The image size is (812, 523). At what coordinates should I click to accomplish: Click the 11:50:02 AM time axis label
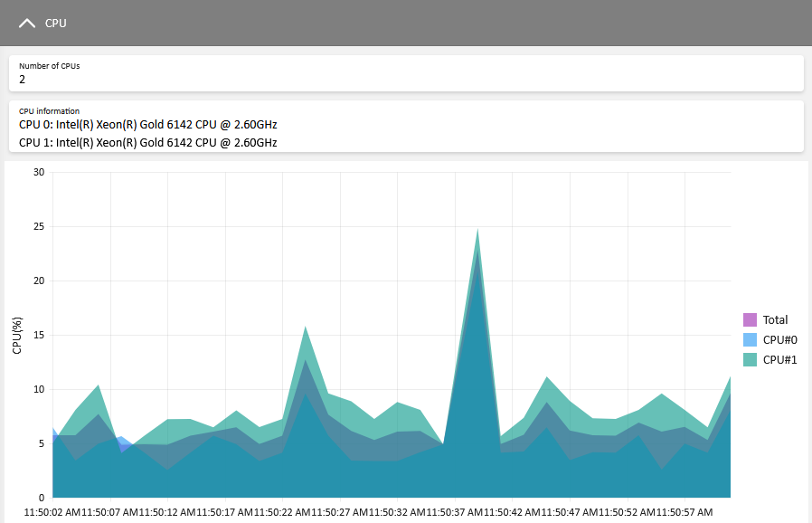(52, 513)
